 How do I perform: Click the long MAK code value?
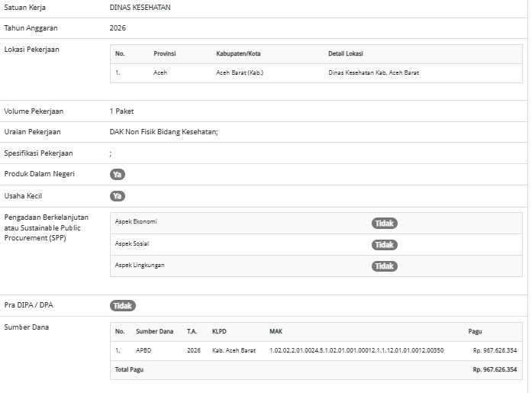point(356,350)
